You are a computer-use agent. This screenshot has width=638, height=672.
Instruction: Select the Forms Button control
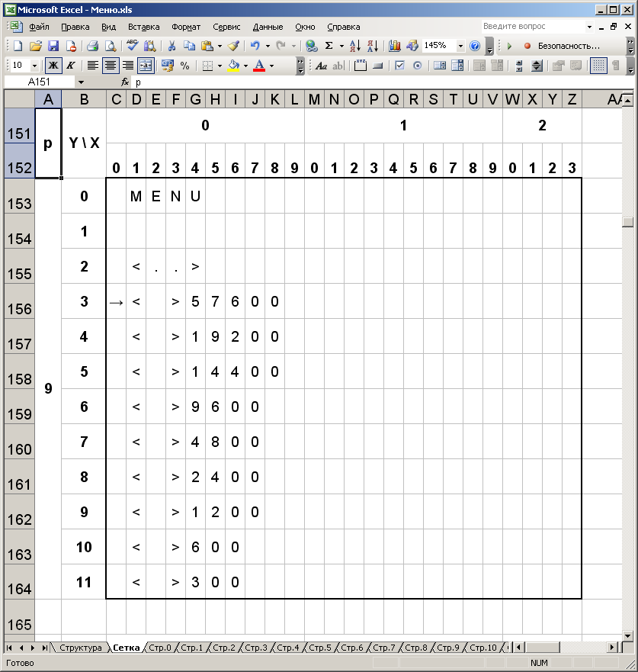[377, 66]
